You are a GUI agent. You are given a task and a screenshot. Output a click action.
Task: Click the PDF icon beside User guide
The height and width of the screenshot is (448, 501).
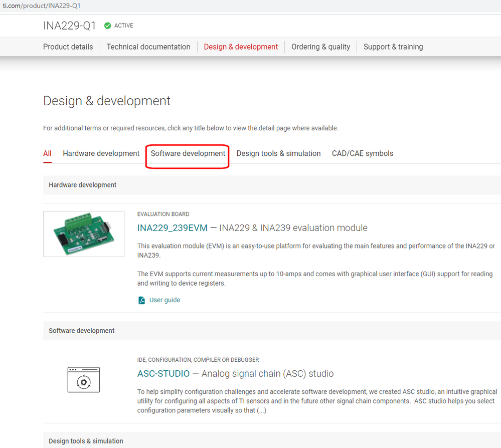(141, 300)
